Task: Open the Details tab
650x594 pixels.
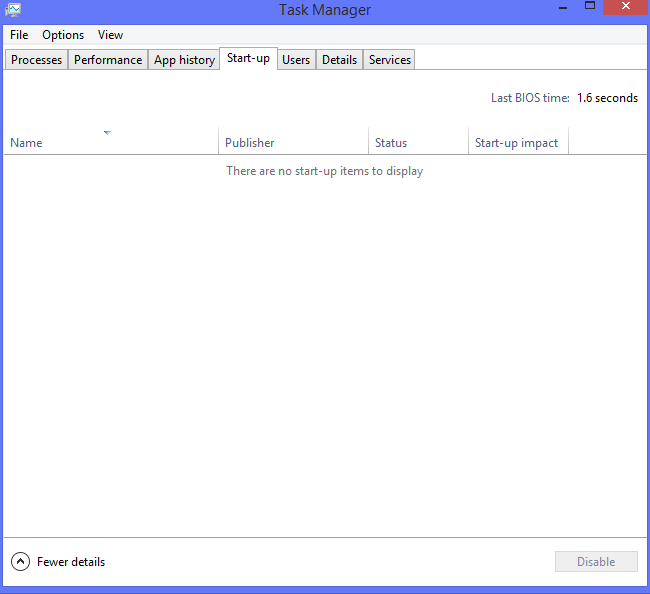Action: (x=339, y=60)
